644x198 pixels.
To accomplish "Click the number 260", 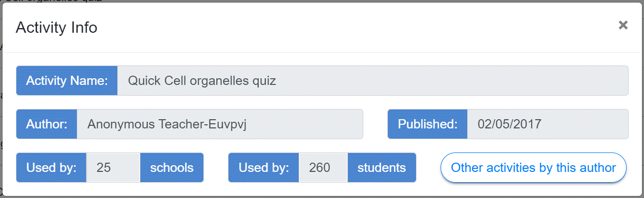I will (320, 167).
